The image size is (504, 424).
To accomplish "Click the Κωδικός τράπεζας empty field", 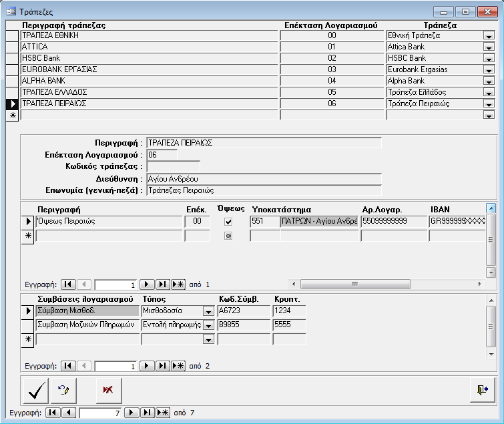I will (173, 166).
